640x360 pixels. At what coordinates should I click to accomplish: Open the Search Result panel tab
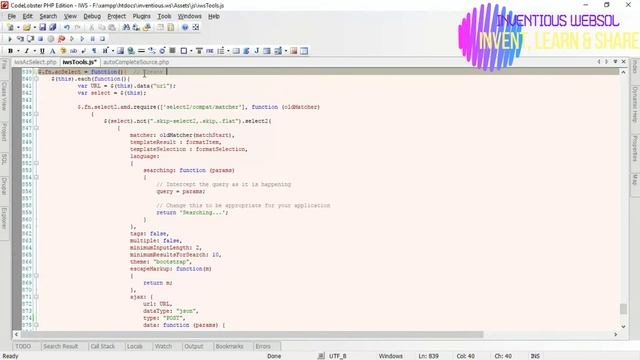tap(60, 346)
